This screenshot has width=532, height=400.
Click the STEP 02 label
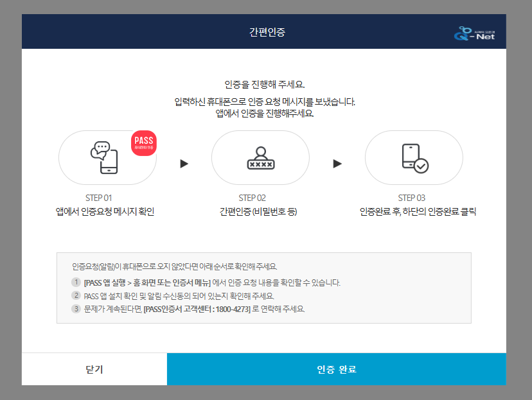pos(252,198)
